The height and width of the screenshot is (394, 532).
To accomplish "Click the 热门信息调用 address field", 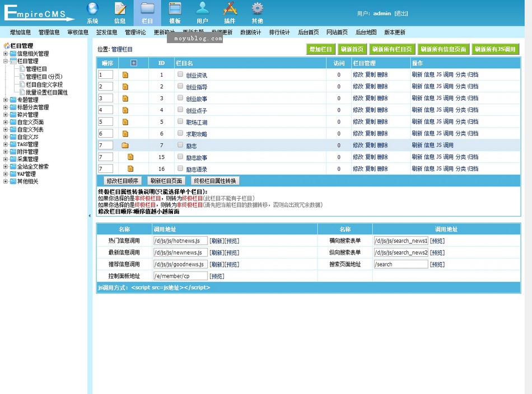I will (x=180, y=241).
